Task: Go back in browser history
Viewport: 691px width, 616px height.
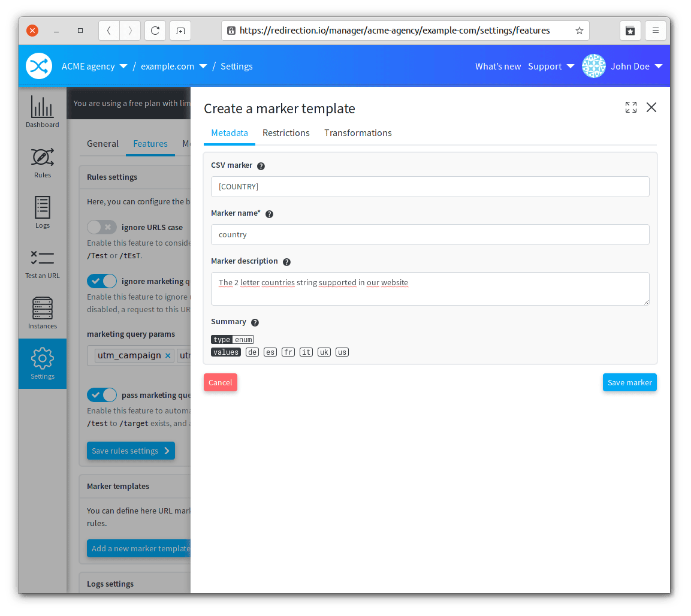Action: click(109, 31)
